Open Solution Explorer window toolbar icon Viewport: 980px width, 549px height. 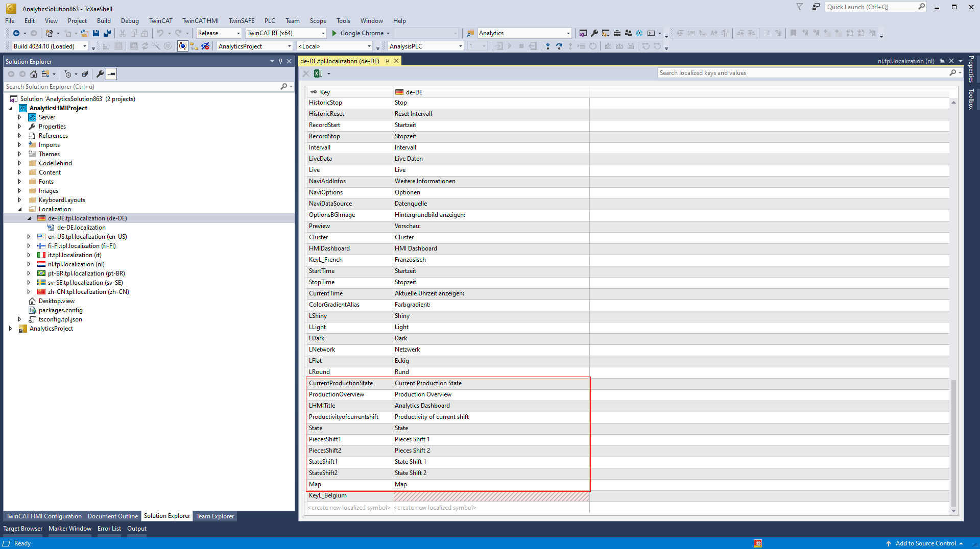[x=583, y=33]
